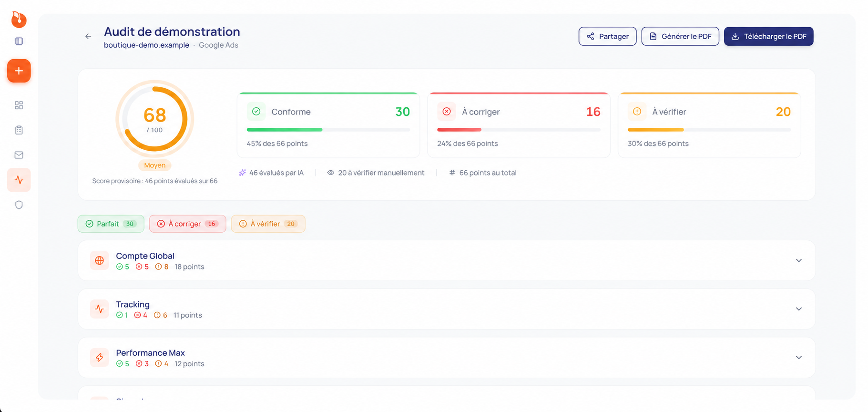This screenshot has height=412, width=868.
Task: Click '18 points' under Compte Global
Action: pyautogui.click(x=189, y=267)
